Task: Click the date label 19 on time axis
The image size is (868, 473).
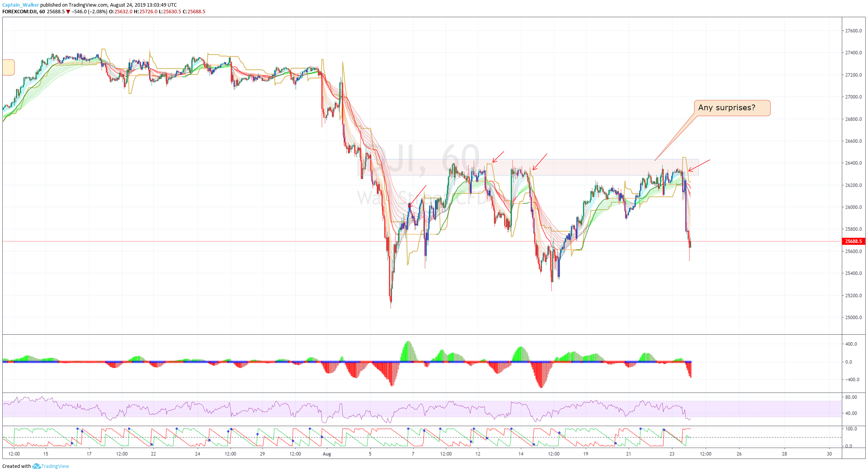Action: click(586, 454)
